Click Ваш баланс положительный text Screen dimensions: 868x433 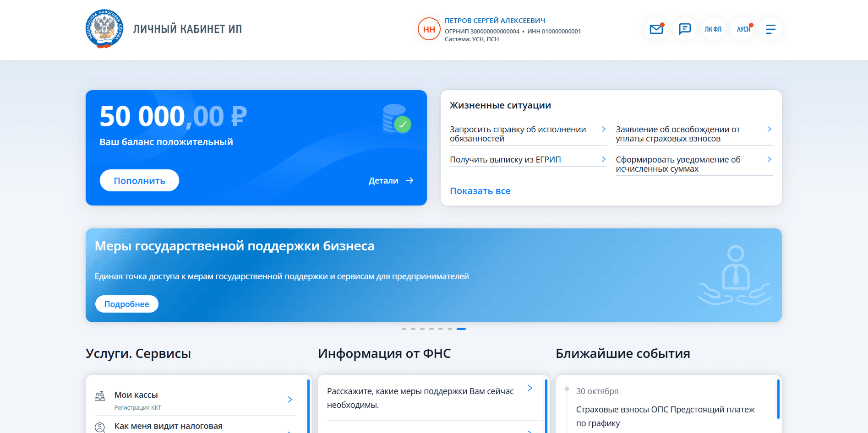point(166,142)
